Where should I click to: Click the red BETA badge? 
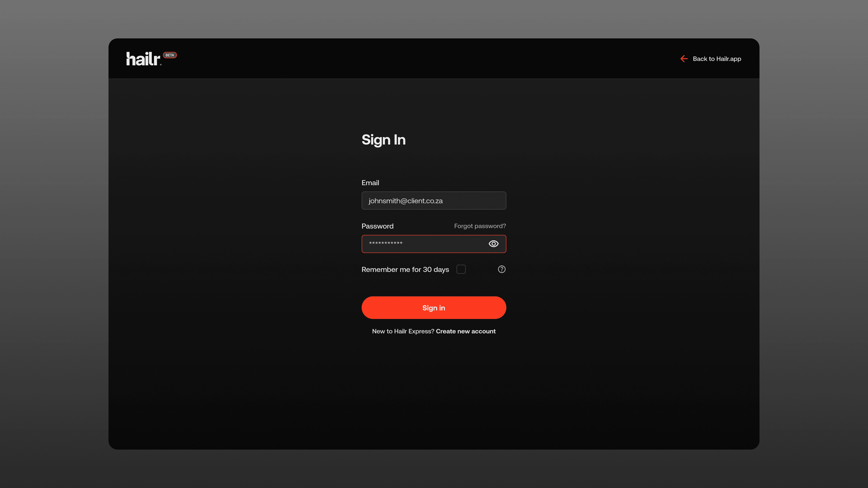[x=170, y=55]
